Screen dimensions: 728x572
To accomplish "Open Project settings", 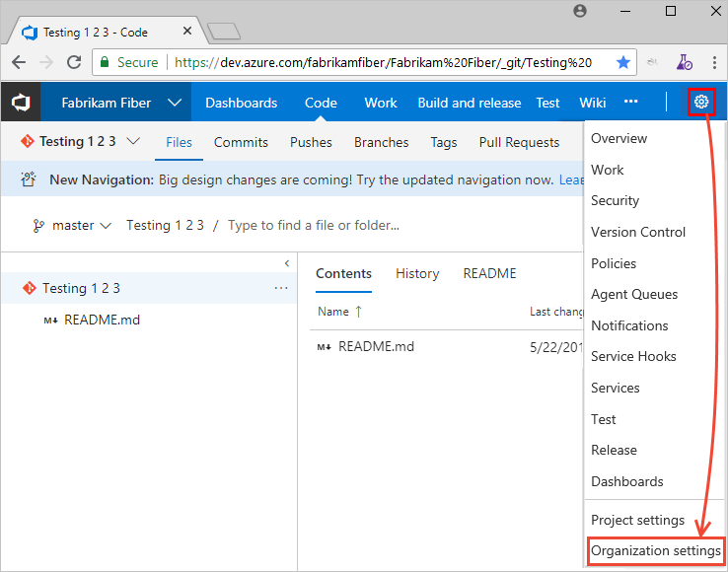I will pos(637,520).
